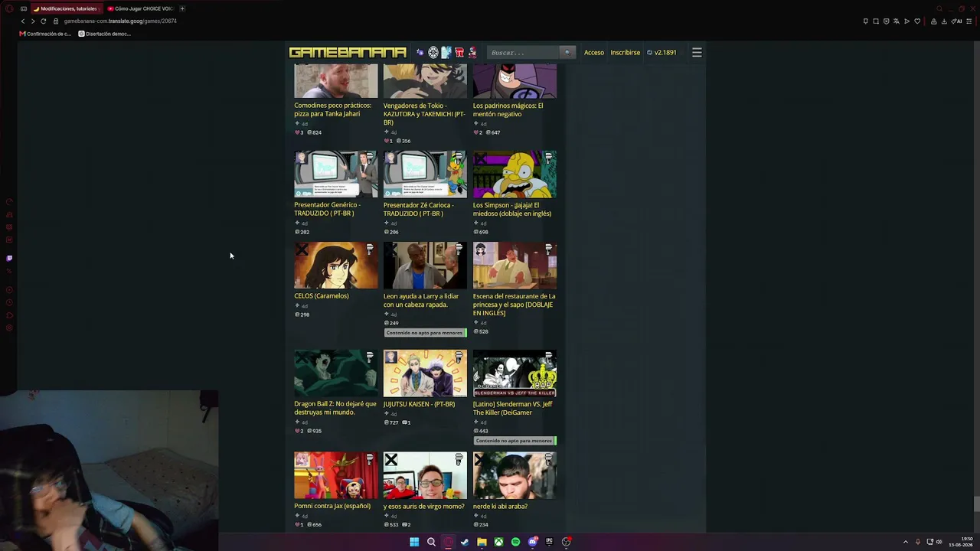Go back using the browser back arrow
The width and height of the screenshot is (980, 551).
(x=23, y=21)
